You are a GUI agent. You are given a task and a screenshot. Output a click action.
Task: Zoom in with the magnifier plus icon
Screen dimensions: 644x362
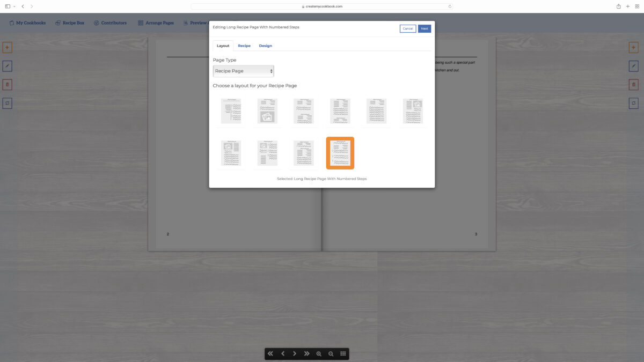tap(319, 354)
